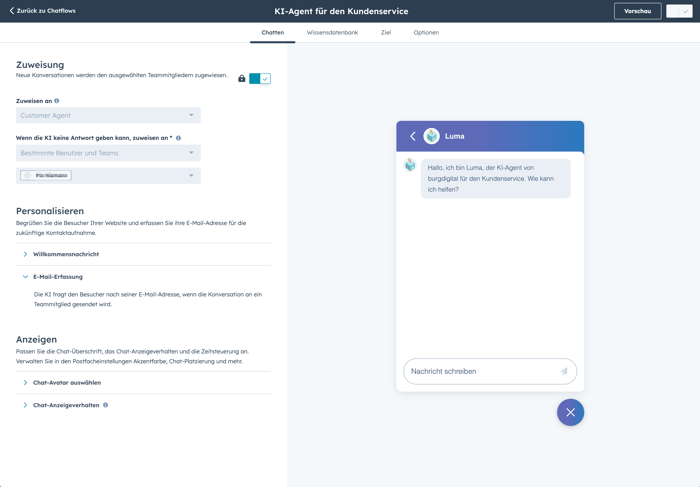Close chat widget with round X button
Viewport: 700px width, 487px height.
[x=571, y=412]
